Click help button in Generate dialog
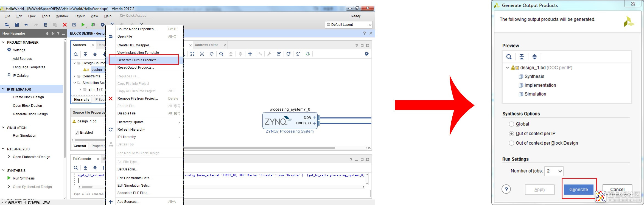 506,189
